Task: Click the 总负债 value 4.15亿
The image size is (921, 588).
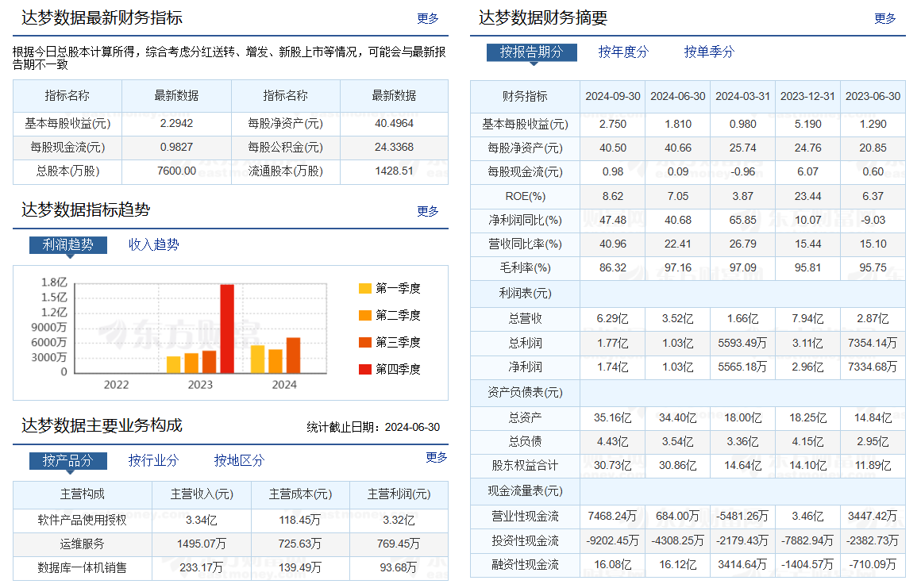Action: tap(807, 441)
